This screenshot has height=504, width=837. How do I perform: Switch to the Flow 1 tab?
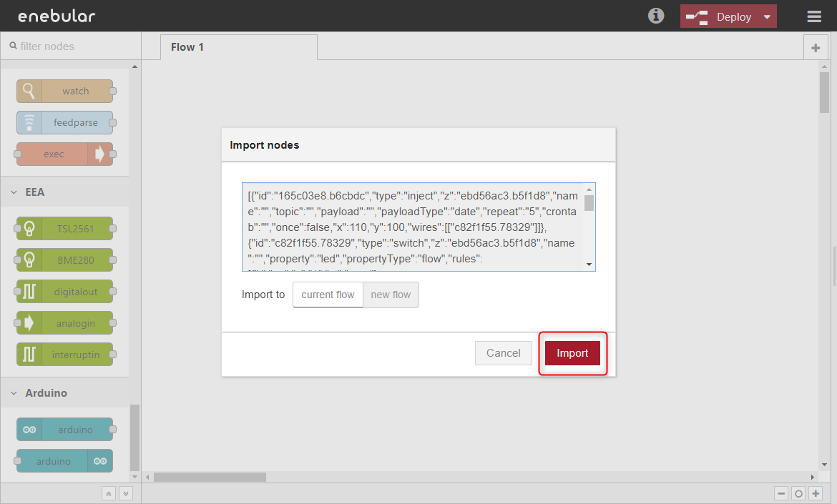click(x=187, y=47)
